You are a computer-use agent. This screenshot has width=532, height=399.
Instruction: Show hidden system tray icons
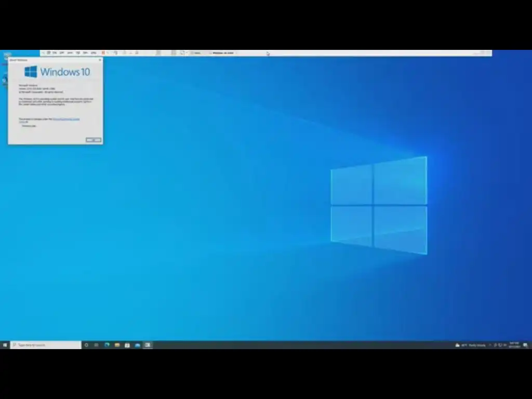[x=490, y=345]
